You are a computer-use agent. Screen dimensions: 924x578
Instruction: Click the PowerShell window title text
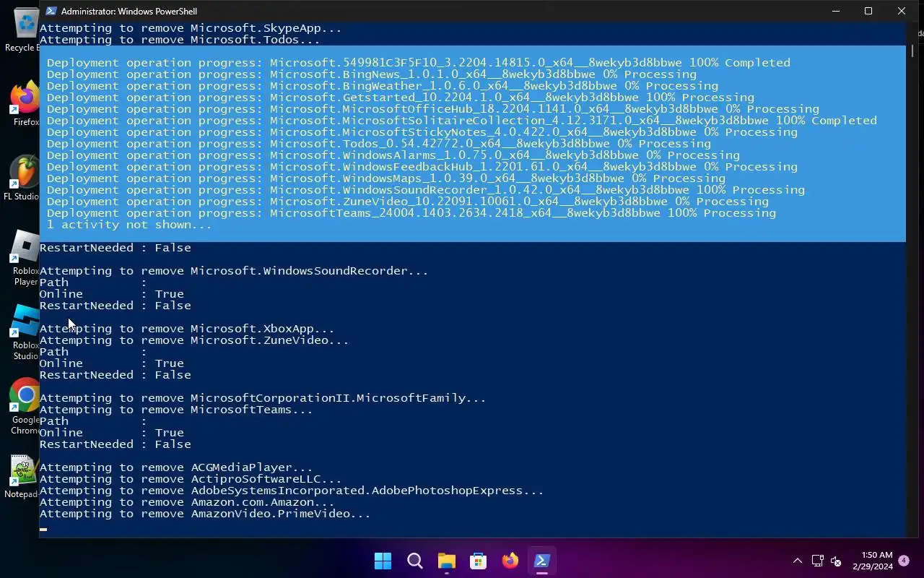[129, 11]
